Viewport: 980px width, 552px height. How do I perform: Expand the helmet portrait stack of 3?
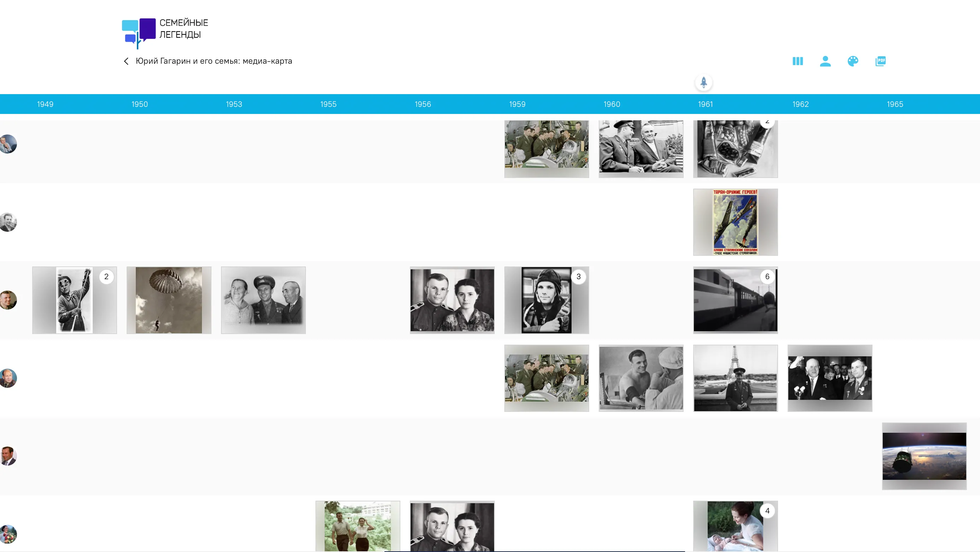pos(546,300)
